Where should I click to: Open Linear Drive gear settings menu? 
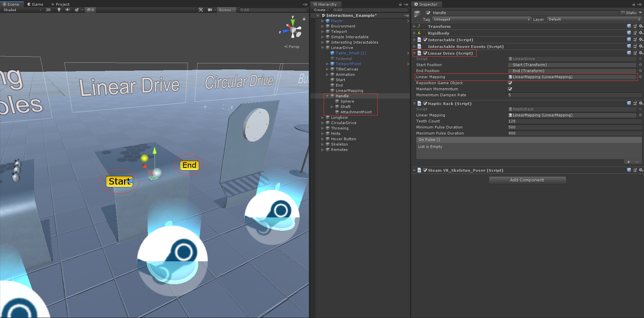[641, 53]
